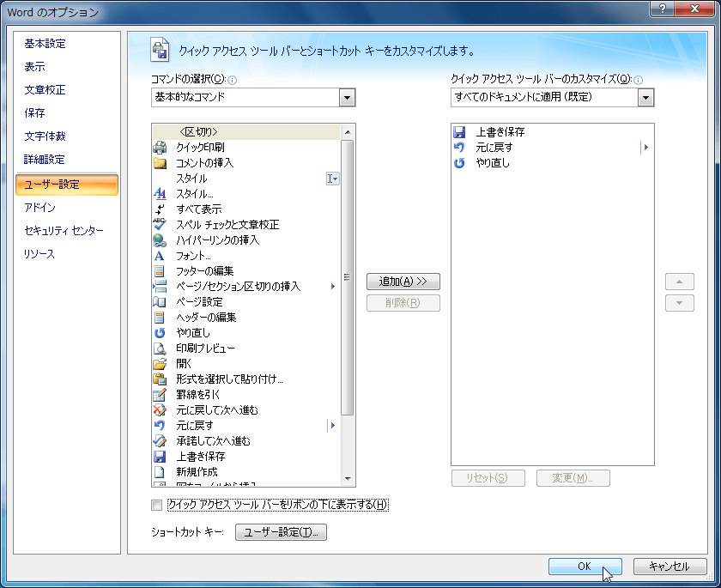Screen dimensions: 721x588
Task: Click 上書き保存 floppy icon in command list
Action: (x=160, y=457)
